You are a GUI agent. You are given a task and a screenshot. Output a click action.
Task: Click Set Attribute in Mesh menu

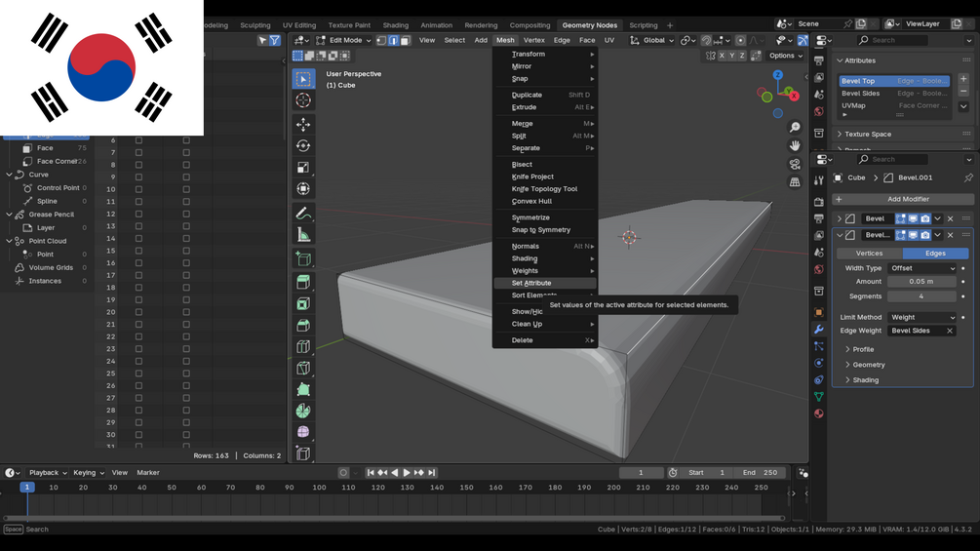(545, 283)
